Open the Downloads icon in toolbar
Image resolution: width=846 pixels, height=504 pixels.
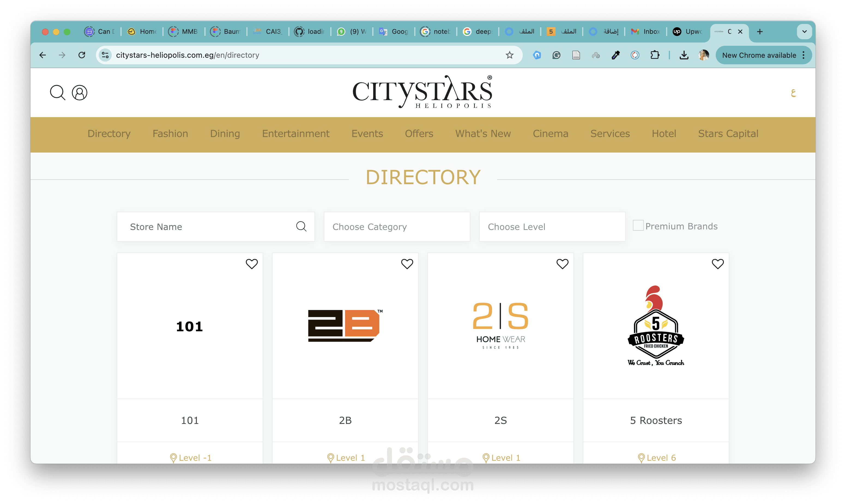pyautogui.click(x=684, y=55)
